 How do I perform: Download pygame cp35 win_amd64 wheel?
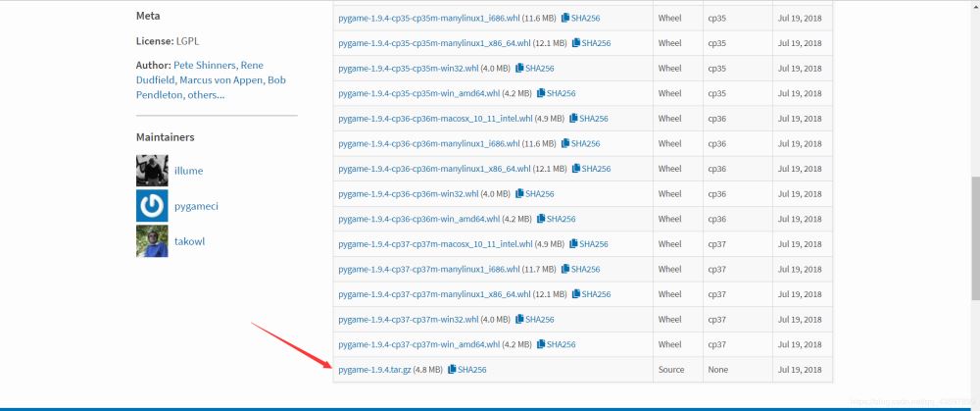coord(418,93)
